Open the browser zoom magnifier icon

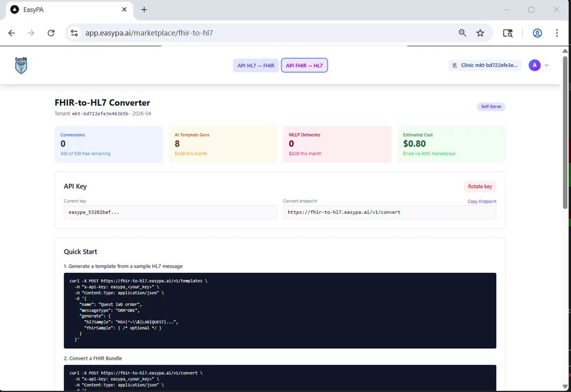tap(463, 33)
